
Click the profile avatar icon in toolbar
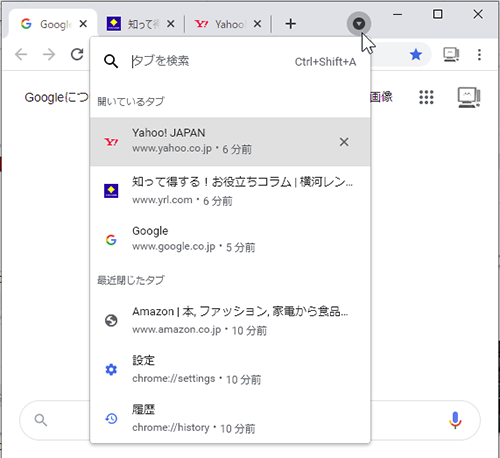pyautogui.click(x=451, y=55)
